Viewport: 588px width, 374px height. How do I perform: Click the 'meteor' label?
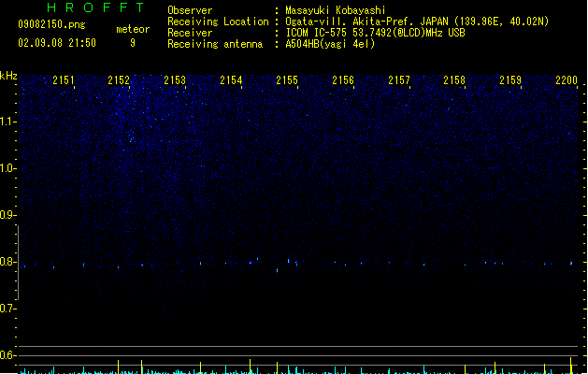pos(133,29)
